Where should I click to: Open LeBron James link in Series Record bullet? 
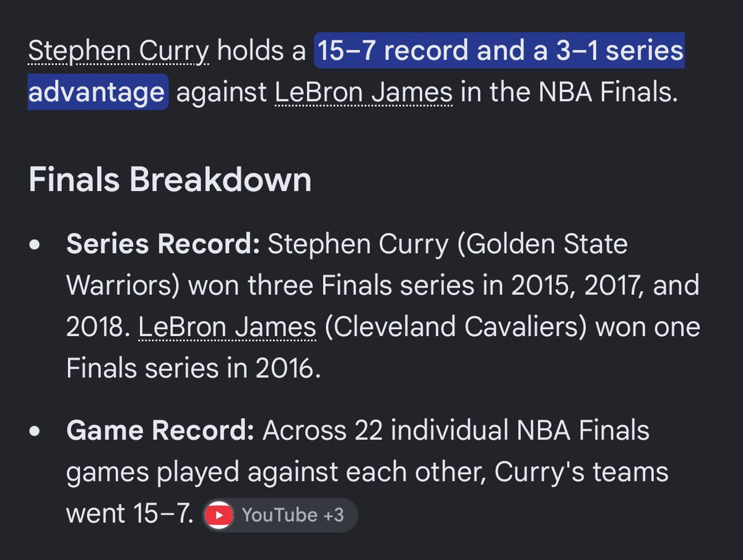[x=227, y=327]
